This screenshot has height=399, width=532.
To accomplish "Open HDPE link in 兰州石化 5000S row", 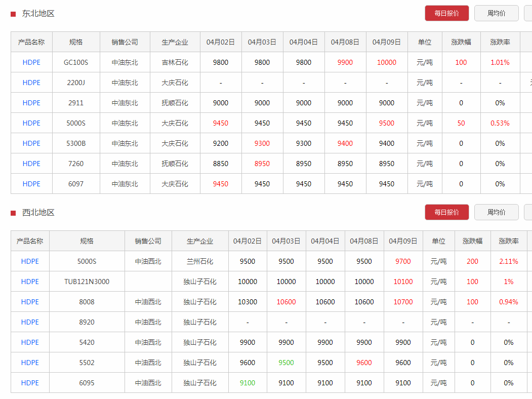I will pyautogui.click(x=30, y=262).
